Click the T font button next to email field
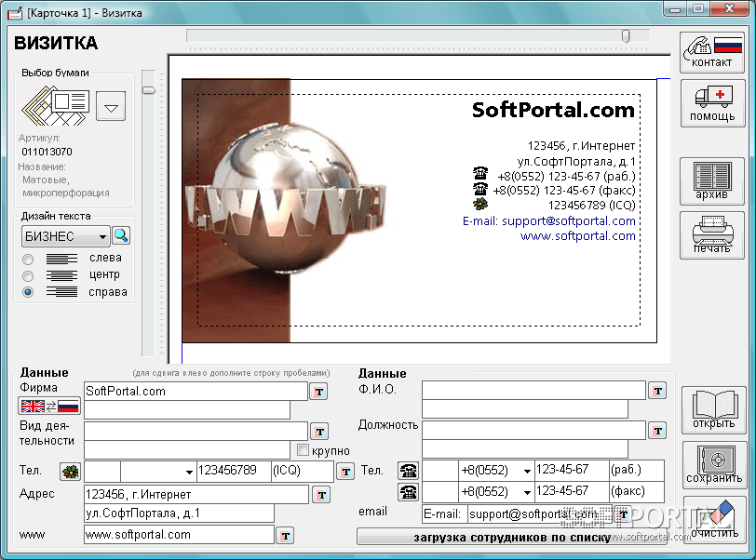Image resolution: width=756 pixels, height=560 pixels. 623,514
